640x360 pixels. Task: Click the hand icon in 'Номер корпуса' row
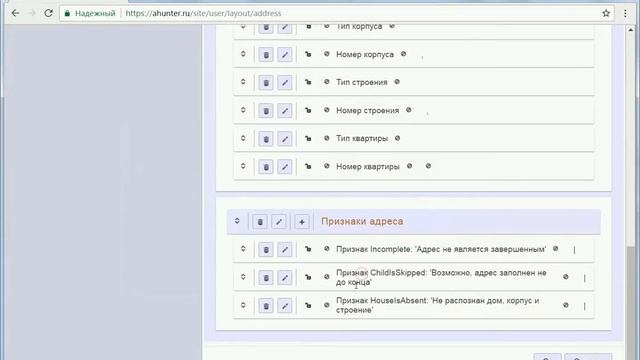(308, 54)
